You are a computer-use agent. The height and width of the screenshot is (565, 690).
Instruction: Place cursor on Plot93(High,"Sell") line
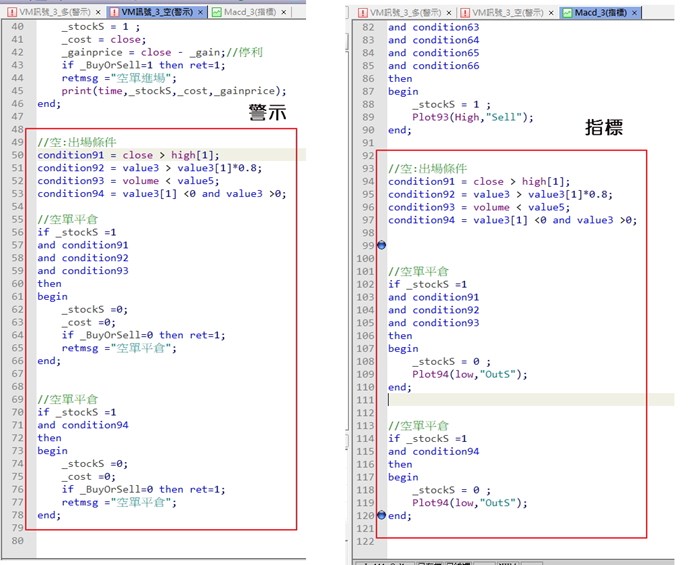point(472,117)
